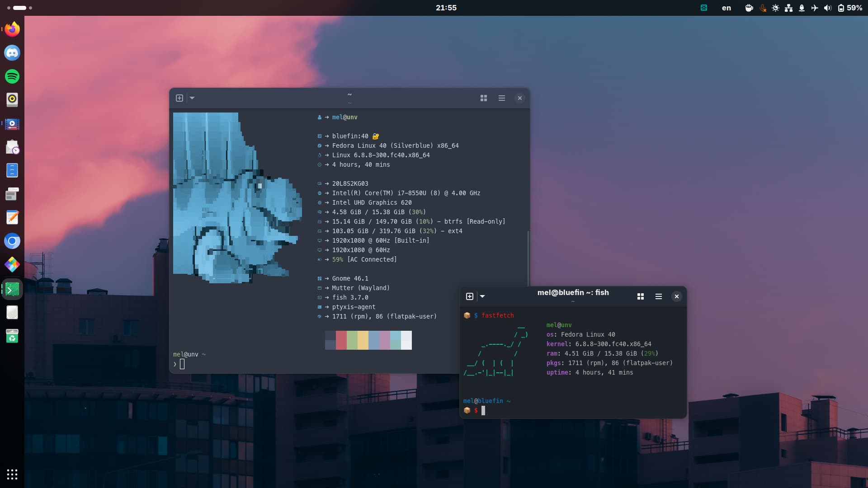The width and height of the screenshot is (868, 488).
Task: Open Discord from the dock
Action: pyautogui.click(x=12, y=53)
